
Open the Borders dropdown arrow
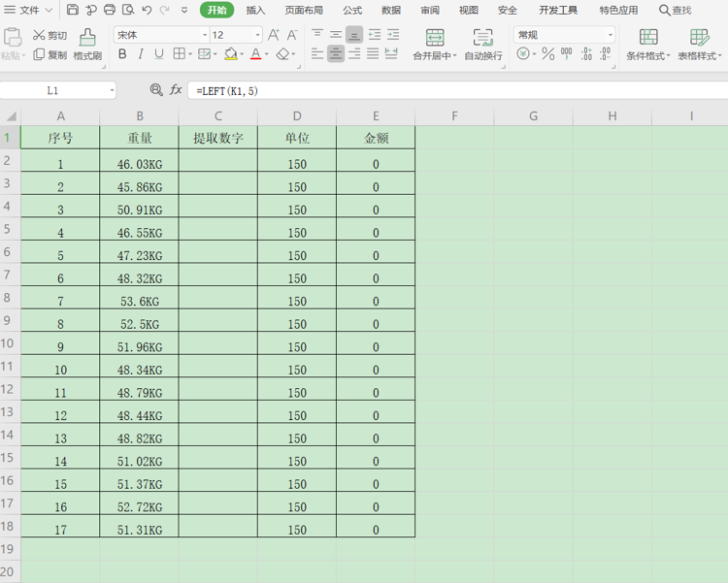tap(190, 54)
